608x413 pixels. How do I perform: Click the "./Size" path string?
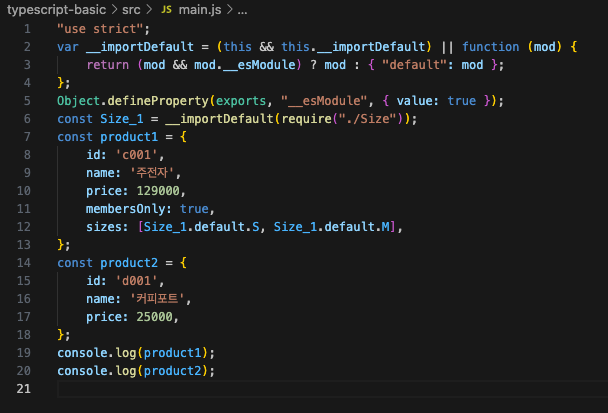click(x=368, y=119)
